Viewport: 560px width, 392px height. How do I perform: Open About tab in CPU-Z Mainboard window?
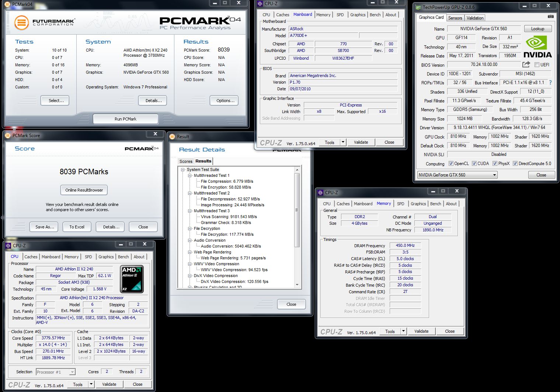click(x=391, y=15)
